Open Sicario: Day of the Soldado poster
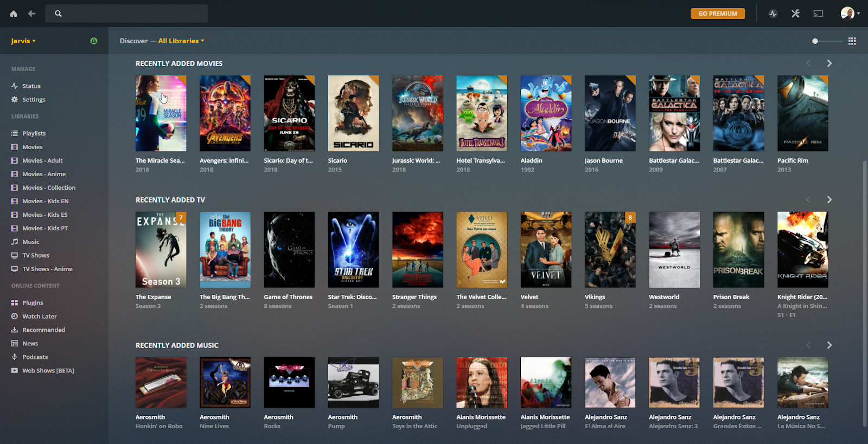 coord(289,113)
